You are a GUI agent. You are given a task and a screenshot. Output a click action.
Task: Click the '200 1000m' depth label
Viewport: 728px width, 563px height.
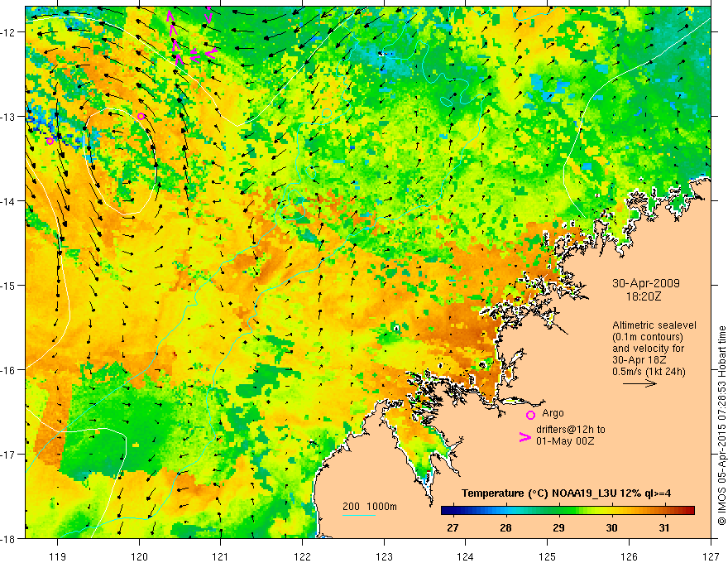(x=370, y=507)
